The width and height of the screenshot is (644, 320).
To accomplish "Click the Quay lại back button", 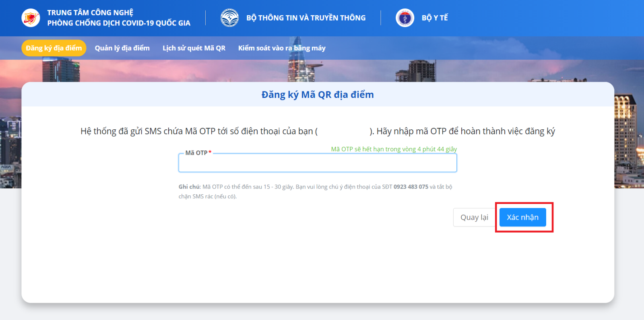I will [474, 217].
